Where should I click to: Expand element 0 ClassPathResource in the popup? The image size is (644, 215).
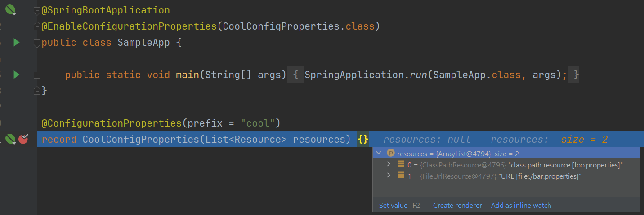[x=389, y=165]
